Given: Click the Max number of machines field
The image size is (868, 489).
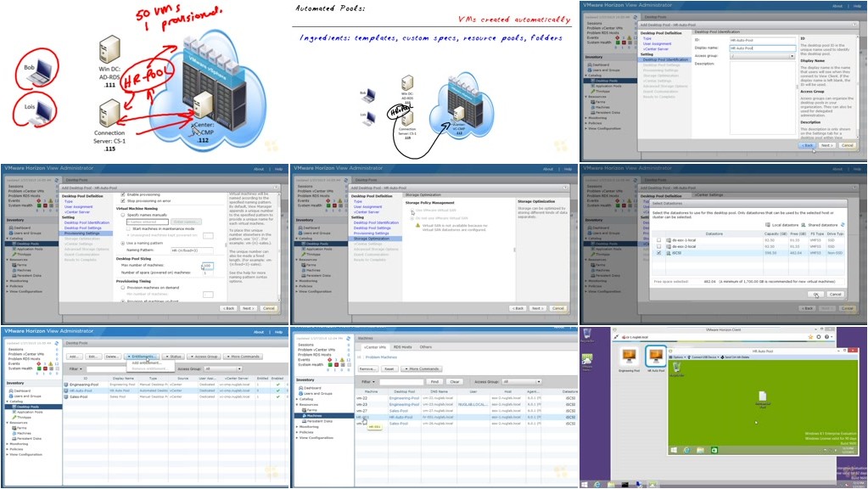Looking at the screenshot, I should click(x=207, y=266).
